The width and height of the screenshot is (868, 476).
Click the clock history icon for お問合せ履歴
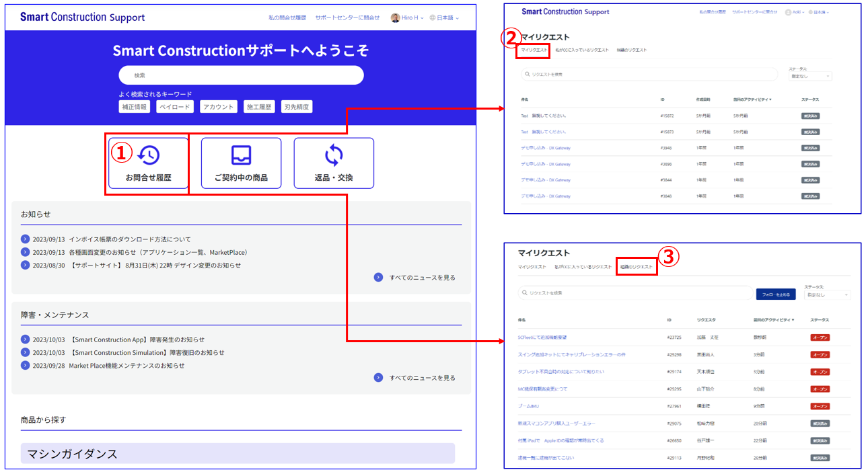pos(149,155)
